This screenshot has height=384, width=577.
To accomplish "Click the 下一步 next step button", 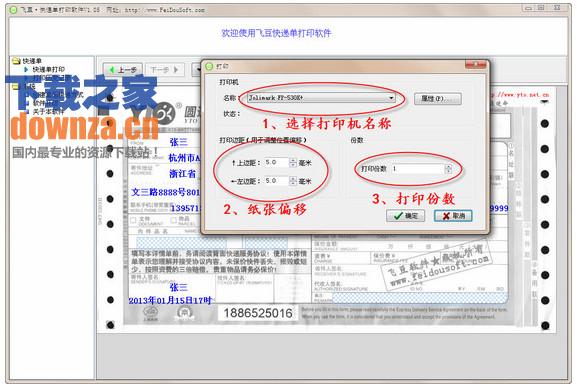I will (x=164, y=70).
